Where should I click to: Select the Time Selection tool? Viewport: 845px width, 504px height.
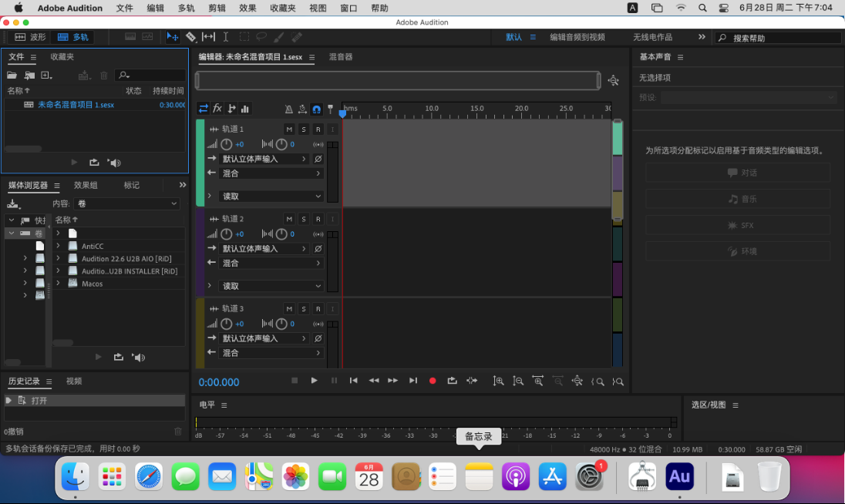(x=226, y=37)
